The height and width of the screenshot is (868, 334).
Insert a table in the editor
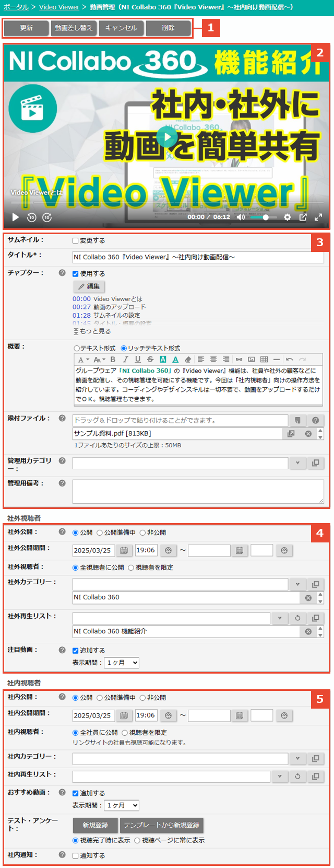pos(264,359)
